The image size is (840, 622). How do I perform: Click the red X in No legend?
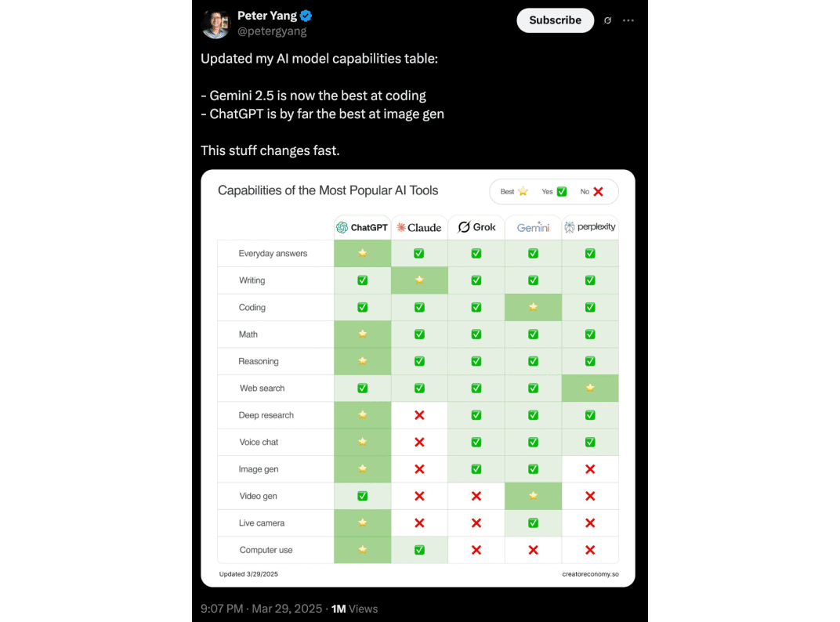click(599, 191)
